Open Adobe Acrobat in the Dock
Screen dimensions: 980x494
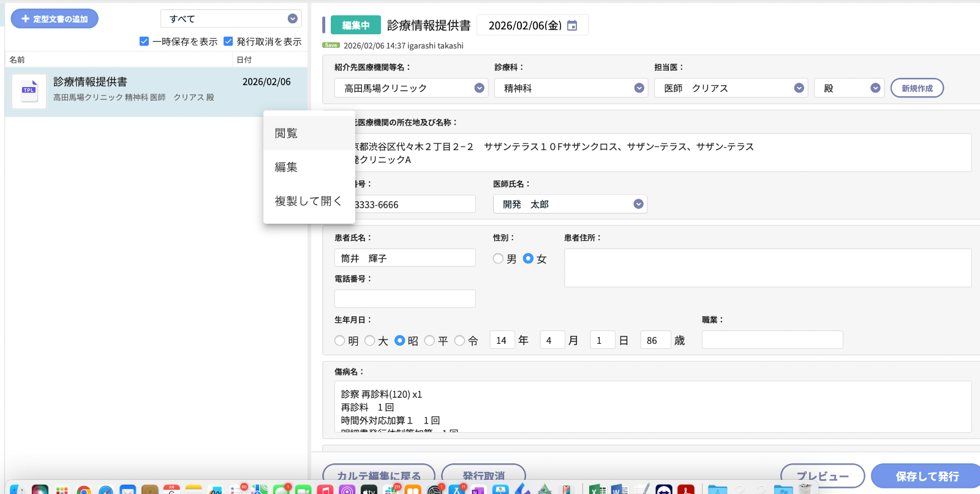(685, 490)
